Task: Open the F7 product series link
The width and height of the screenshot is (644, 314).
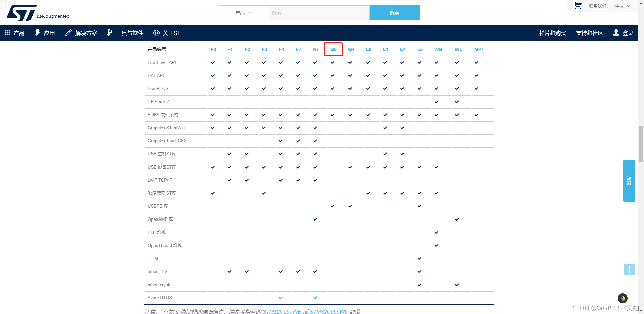Action: [299, 49]
